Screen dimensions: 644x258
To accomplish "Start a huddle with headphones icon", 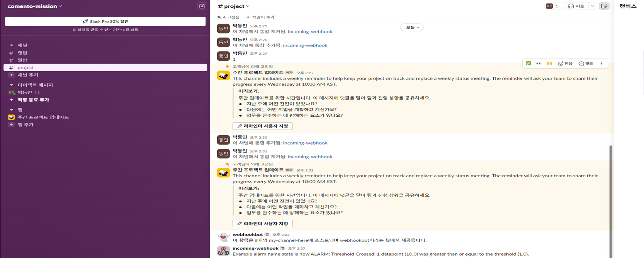I will [x=576, y=6].
